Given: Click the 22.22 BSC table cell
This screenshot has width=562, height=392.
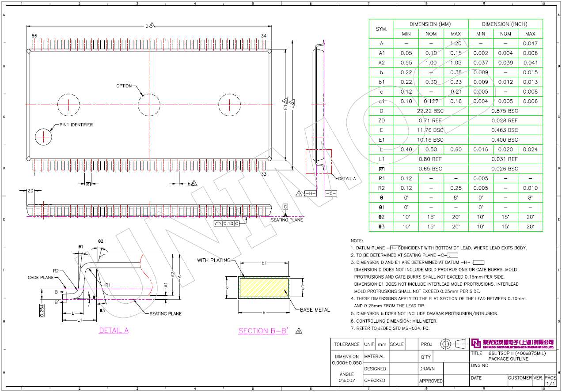Looking at the screenshot, I should (x=431, y=111).
